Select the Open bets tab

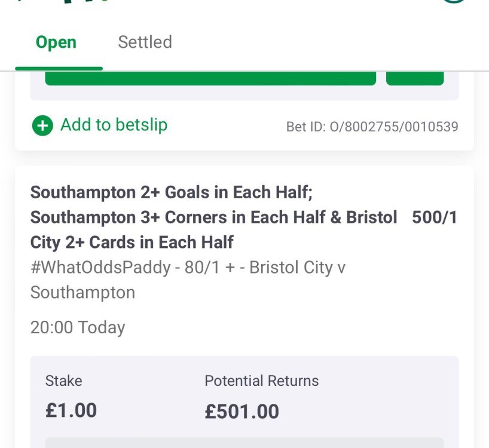tap(56, 42)
